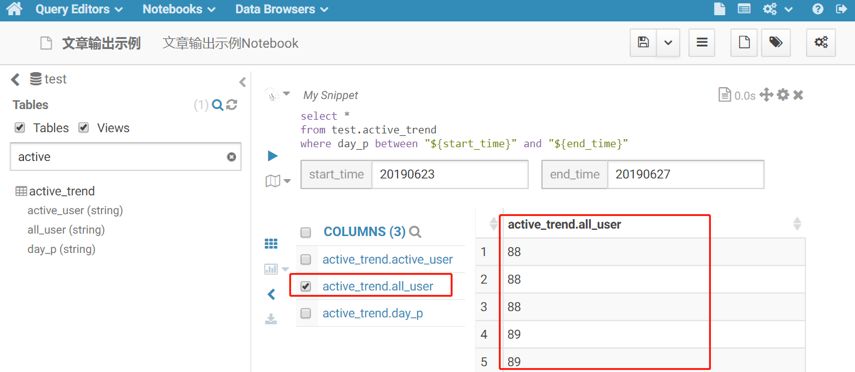Image resolution: width=855 pixels, height=372 pixels.
Task: Collapse the columns list chevron
Action: (271, 295)
